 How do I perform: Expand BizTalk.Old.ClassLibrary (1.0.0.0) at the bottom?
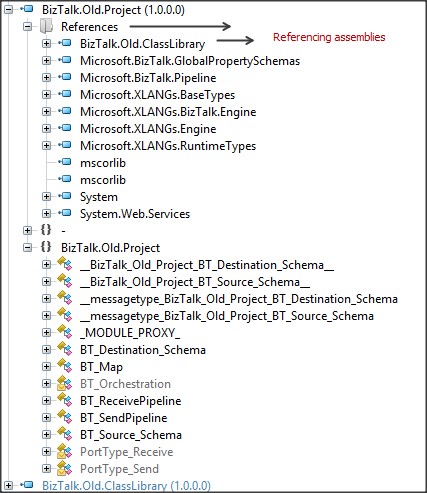(x=9, y=485)
